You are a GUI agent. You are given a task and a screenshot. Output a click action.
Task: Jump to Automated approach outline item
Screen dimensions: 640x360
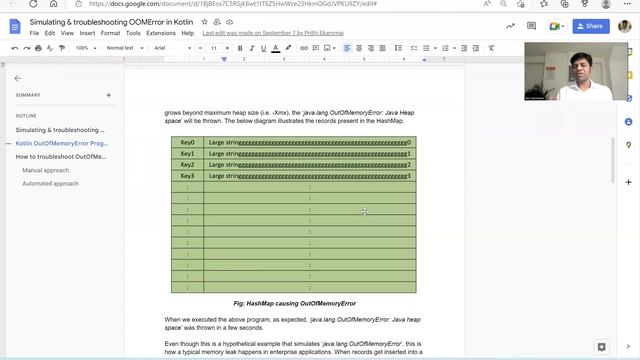tap(50, 184)
